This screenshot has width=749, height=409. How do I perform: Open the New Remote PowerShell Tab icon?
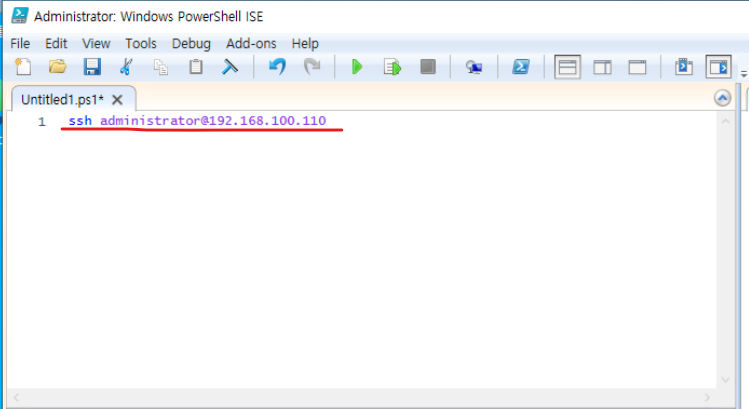[474, 67]
